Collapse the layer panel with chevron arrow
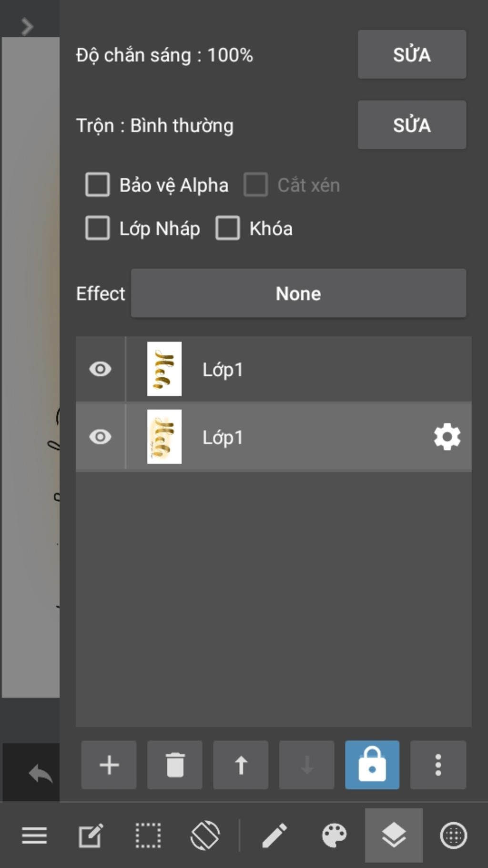Viewport: 488px width, 868px height. coord(27,27)
